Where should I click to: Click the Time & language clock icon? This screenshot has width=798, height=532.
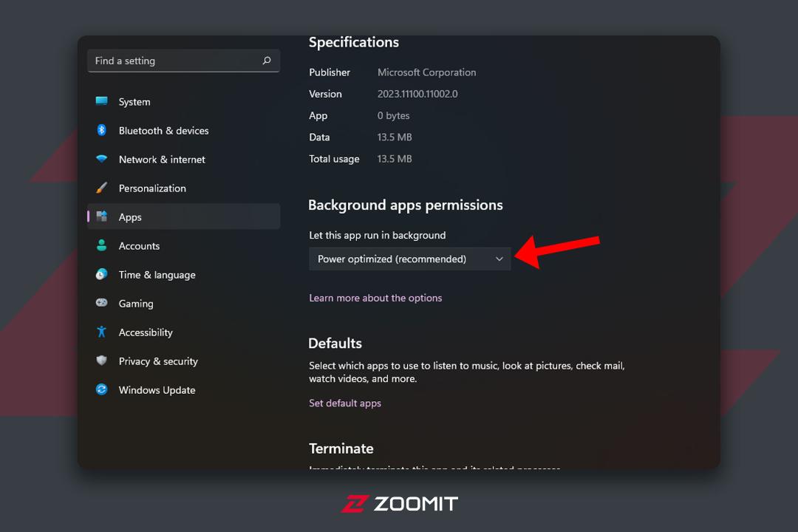point(102,274)
